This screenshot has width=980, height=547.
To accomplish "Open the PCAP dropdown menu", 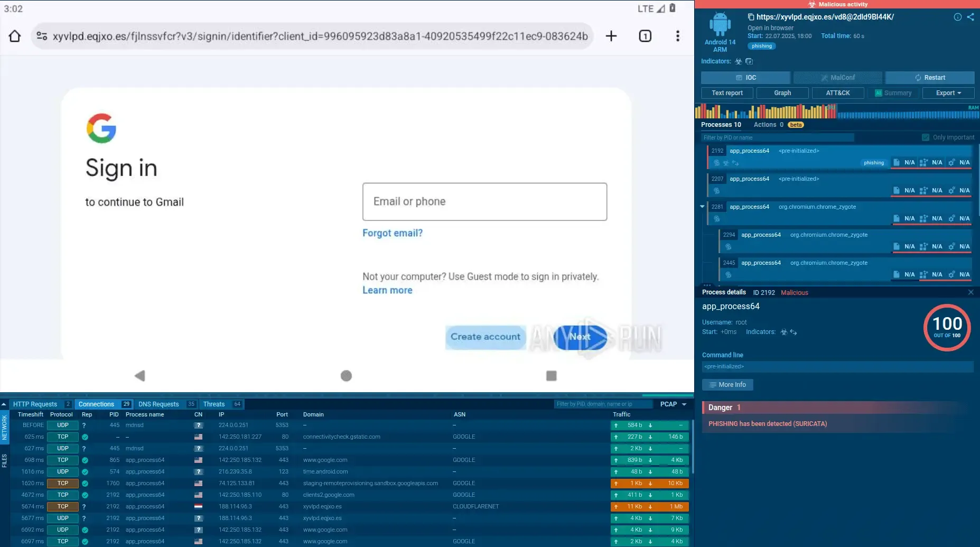I will 673,404.
